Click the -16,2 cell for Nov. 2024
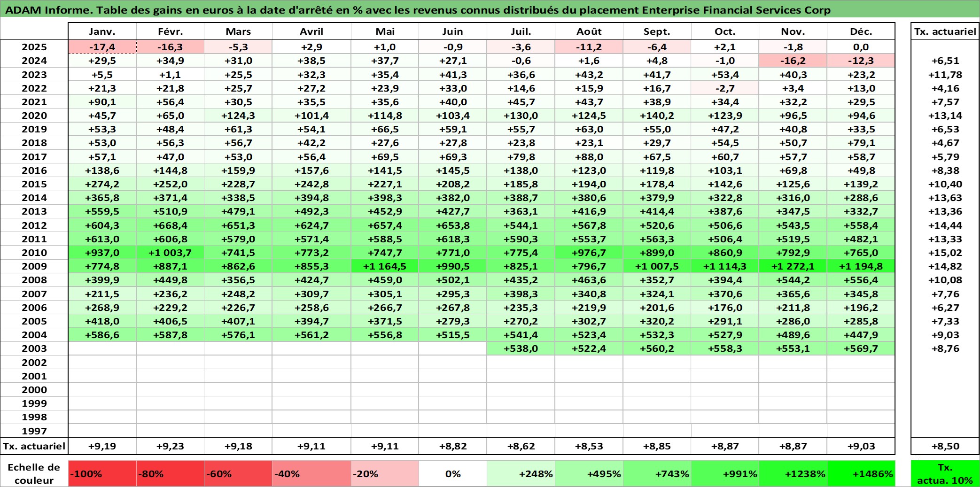 pyautogui.click(x=793, y=61)
